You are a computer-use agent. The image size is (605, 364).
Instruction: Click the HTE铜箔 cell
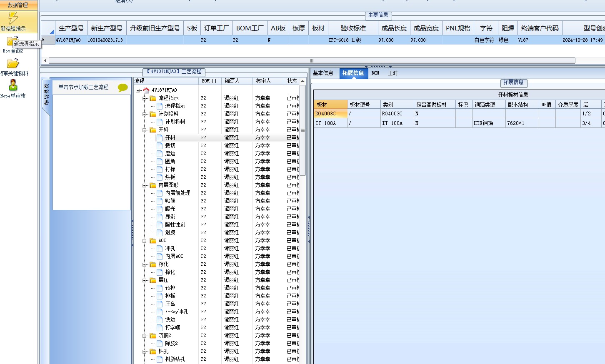pyautogui.click(x=489, y=123)
